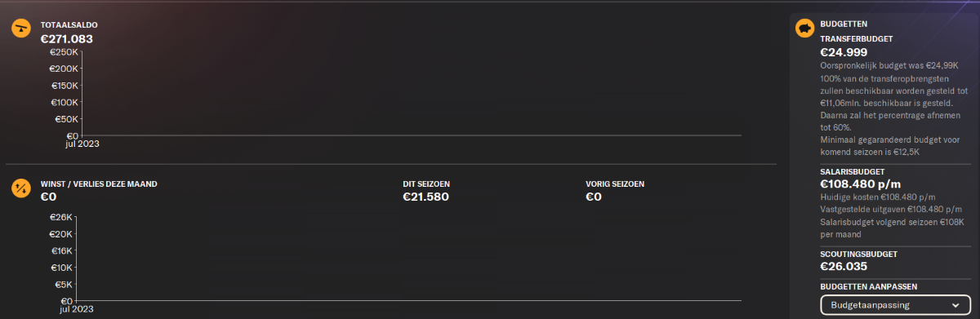This screenshot has height=319, width=980.
Task: Select the Transferbudget €24.999 amount
Action: [844, 51]
